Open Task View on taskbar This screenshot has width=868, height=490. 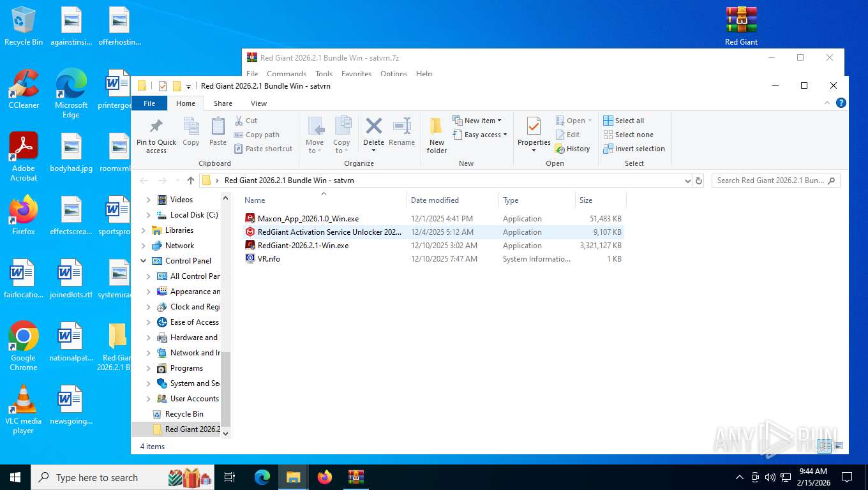tap(230, 477)
